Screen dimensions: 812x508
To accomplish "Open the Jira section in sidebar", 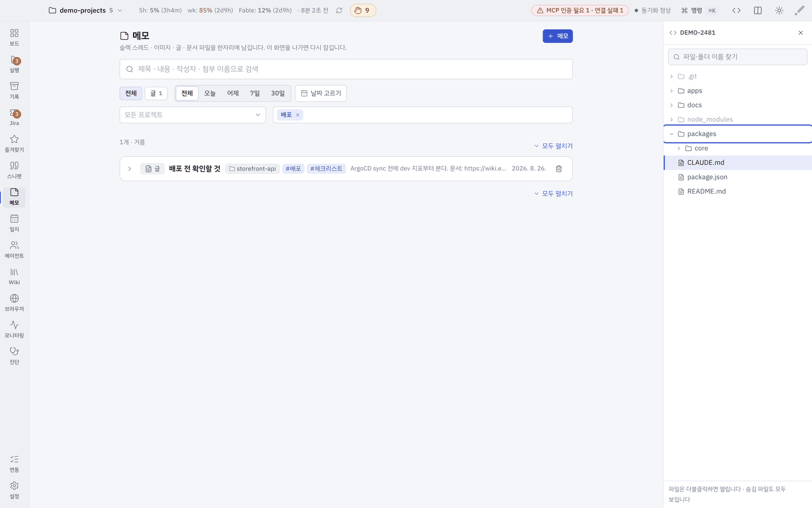I will 14,117.
